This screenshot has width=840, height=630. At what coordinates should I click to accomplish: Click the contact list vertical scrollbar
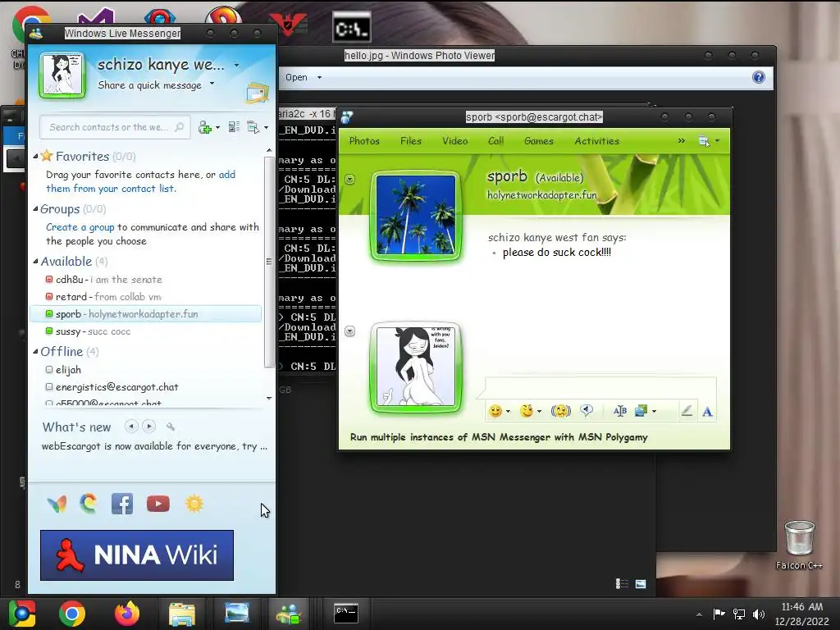(x=269, y=262)
